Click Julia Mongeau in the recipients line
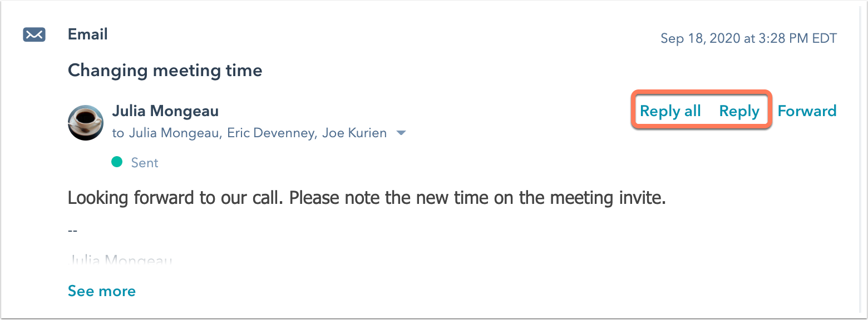The height and width of the screenshot is (320, 868). pyautogui.click(x=174, y=133)
